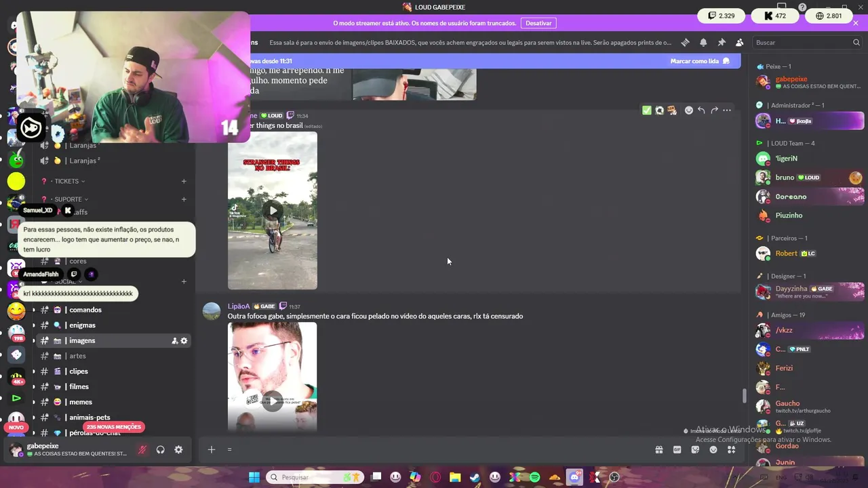Open the add reaction smiley icon

click(689, 110)
